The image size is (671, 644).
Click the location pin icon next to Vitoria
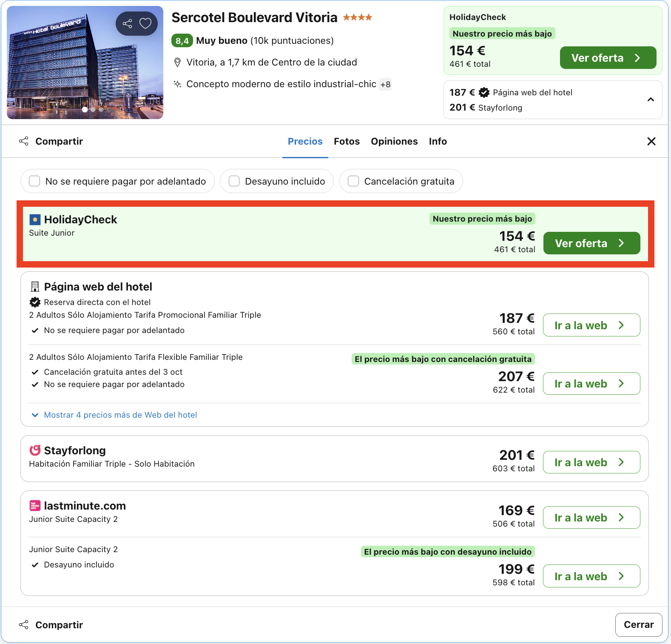pyautogui.click(x=178, y=63)
